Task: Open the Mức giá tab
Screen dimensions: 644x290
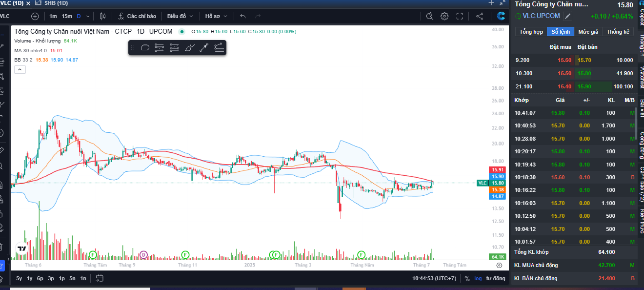Action: tap(588, 32)
